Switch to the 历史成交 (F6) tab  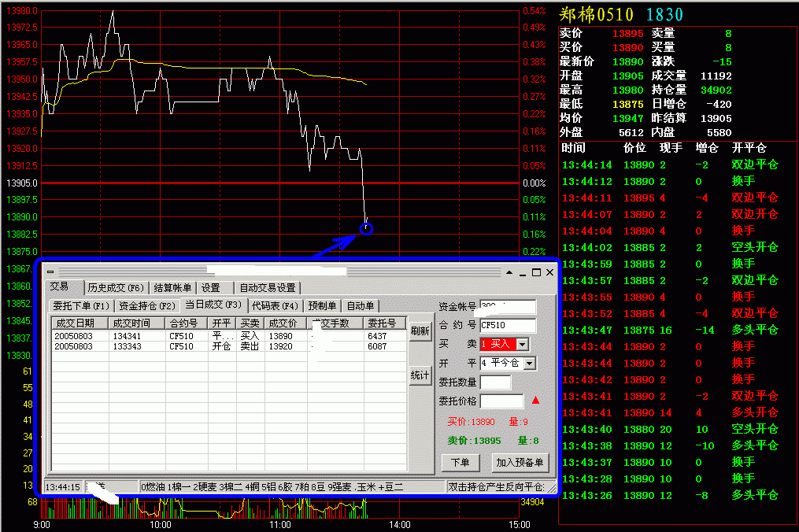[x=116, y=288]
